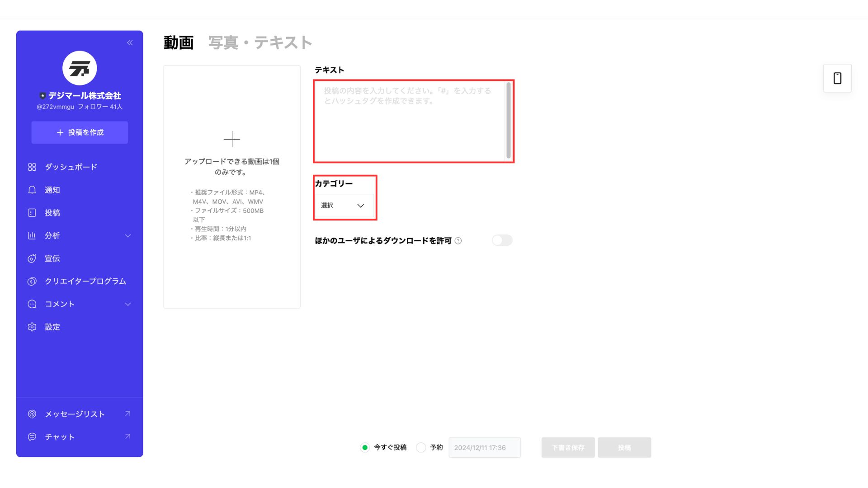Click the 投稿 submit button
This screenshot has width=868, height=488.
[624, 447]
